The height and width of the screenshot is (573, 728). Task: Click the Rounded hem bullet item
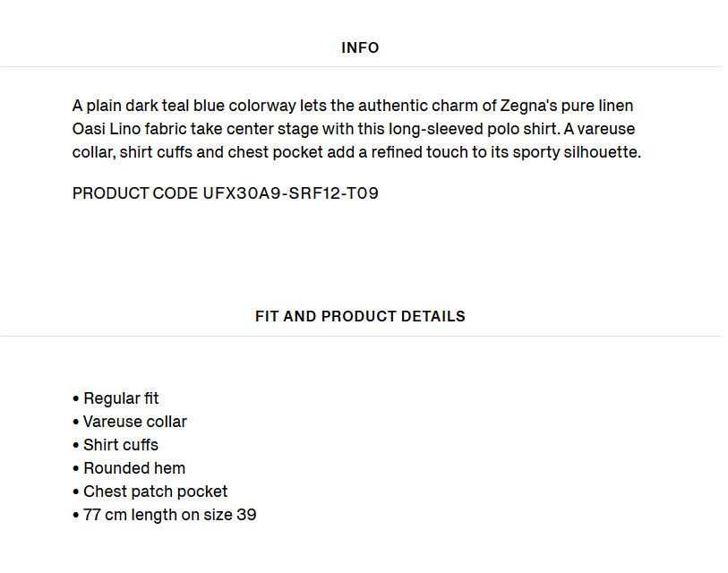[x=129, y=468]
